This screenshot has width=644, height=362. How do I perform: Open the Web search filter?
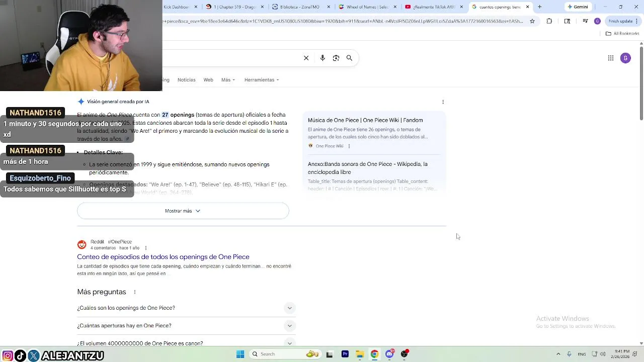(x=208, y=80)
